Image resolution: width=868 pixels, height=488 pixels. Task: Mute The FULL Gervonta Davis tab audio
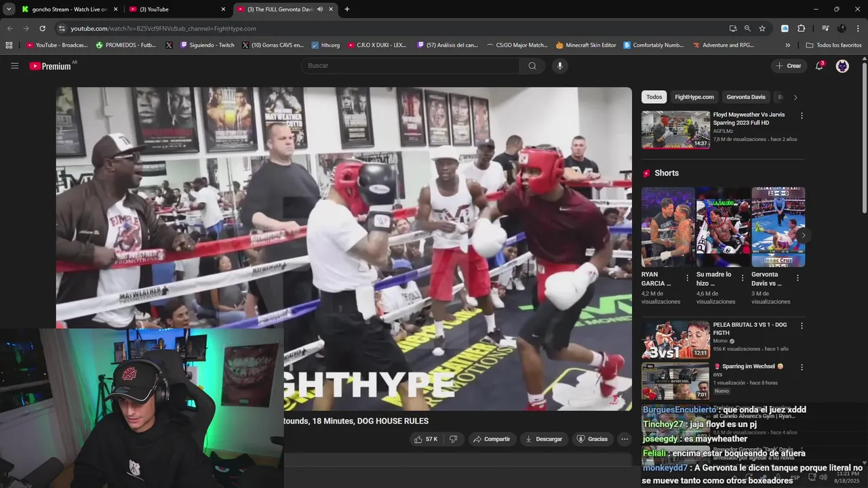(320, 9)
